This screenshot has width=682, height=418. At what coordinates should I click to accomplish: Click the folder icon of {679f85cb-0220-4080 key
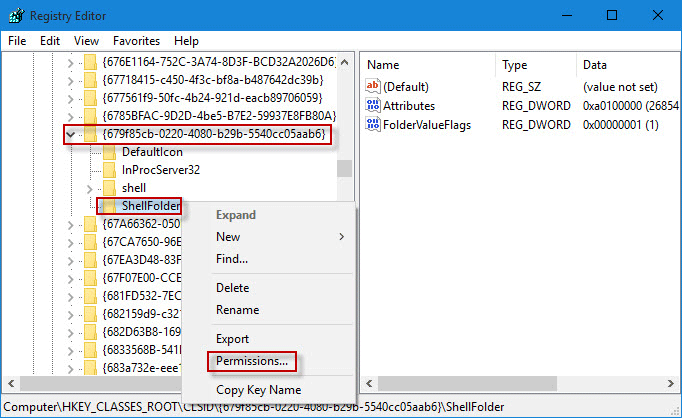tap(90, 134)
